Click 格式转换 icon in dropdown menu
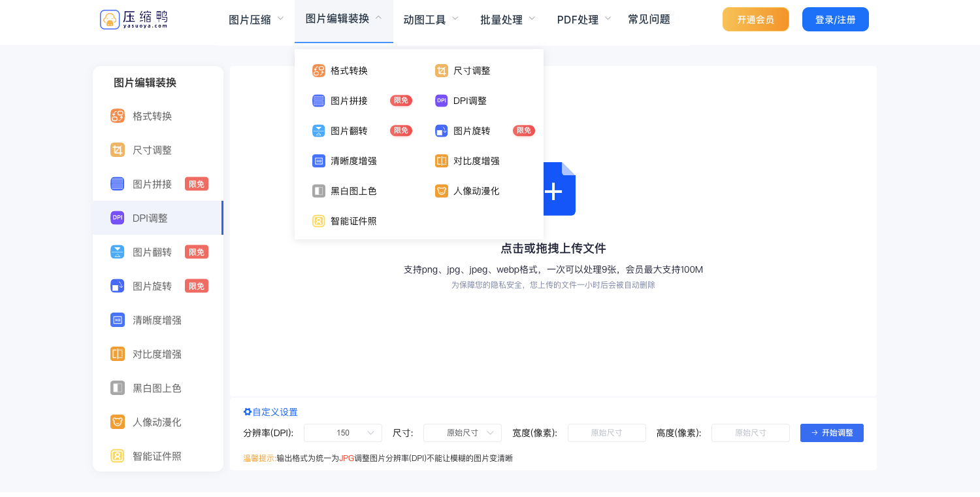This screenshot has height=497, width=980. coord(319,71)
